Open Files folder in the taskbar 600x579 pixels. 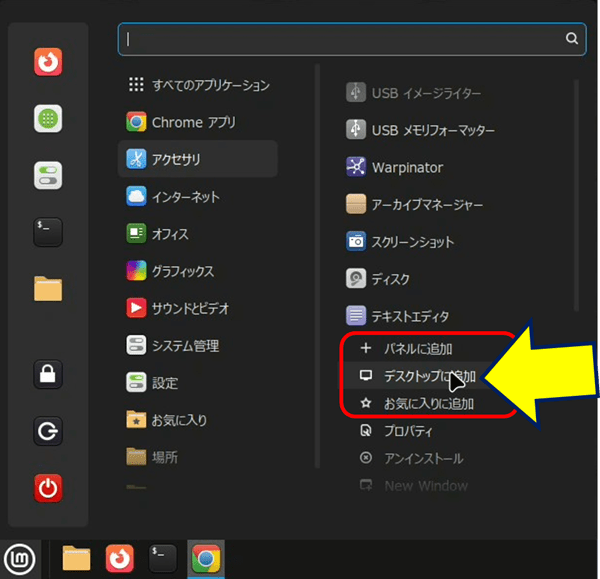point(77,559)
